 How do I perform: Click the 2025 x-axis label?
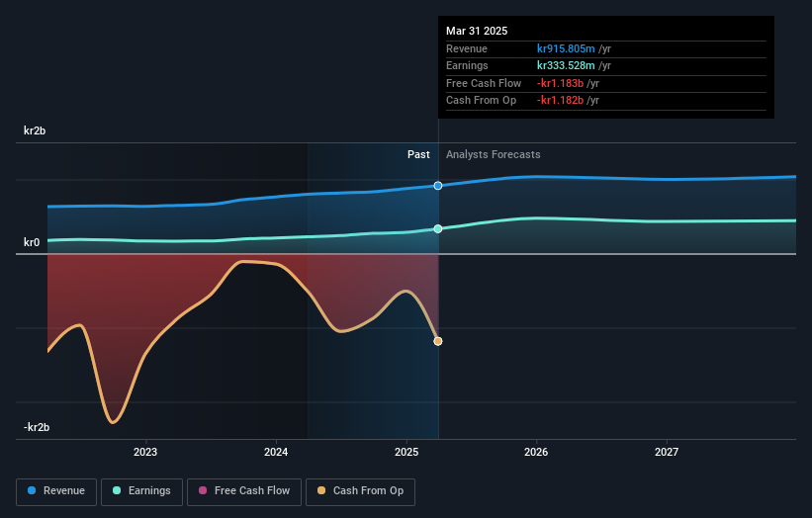(x=406, y=453)
